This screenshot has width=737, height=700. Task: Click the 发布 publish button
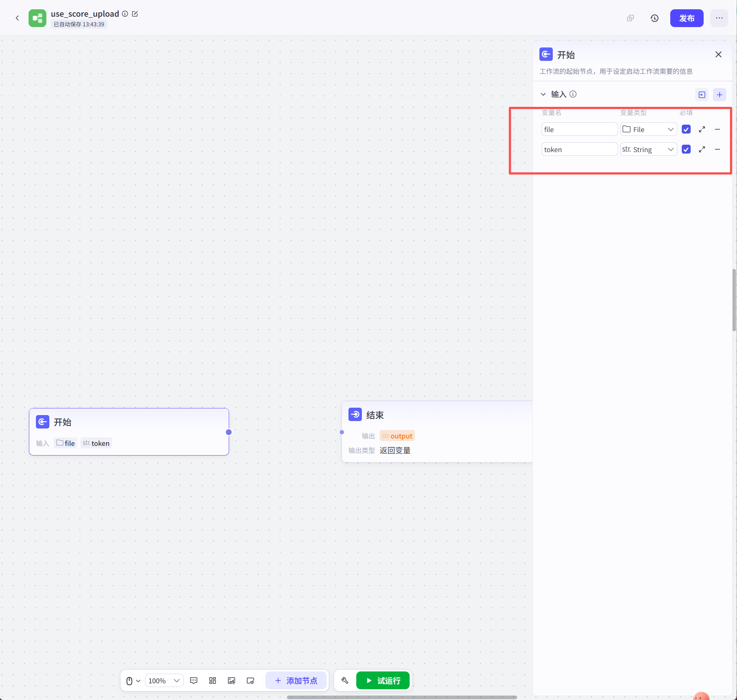pyautogui.click(x=686, y=18)
